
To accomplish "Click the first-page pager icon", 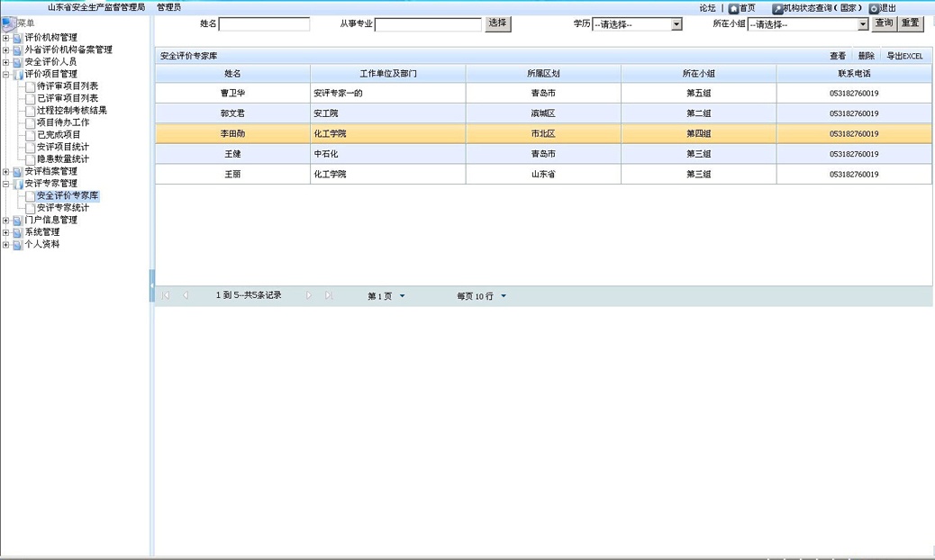I will [x=166, y=294].
